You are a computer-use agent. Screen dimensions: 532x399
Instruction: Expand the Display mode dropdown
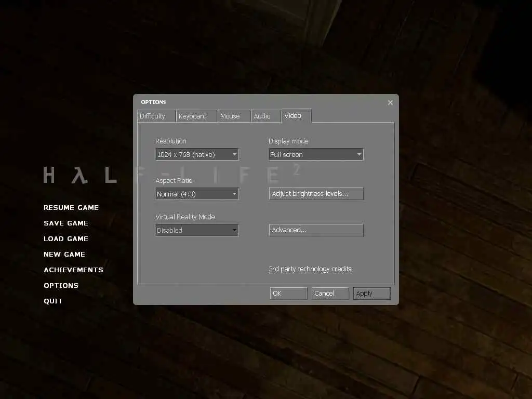pyautogui.click(x=316, y=154)
